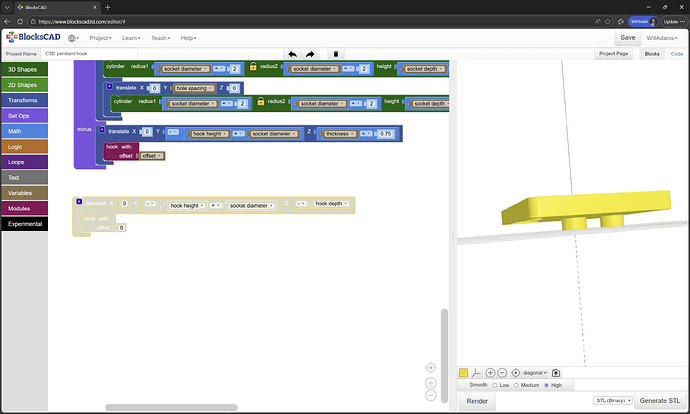Select Low smoothness option
Viewport: 690px width, 414px height.
496,385
